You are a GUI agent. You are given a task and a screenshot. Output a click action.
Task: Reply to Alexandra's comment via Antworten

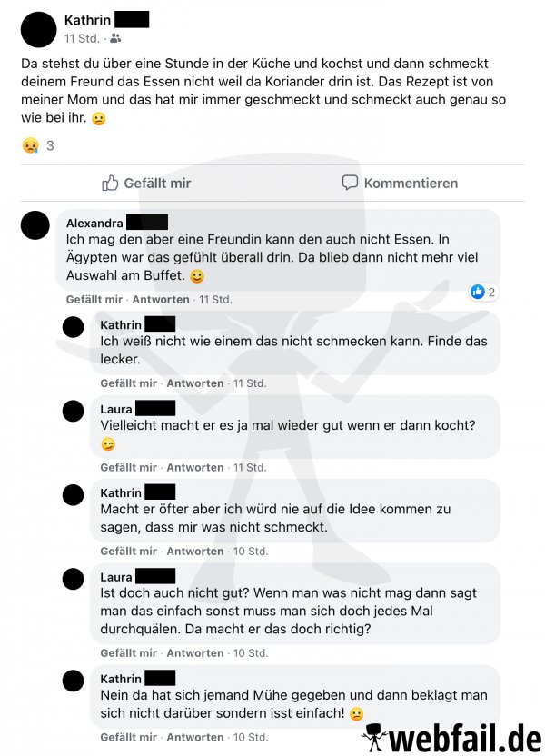161,300
